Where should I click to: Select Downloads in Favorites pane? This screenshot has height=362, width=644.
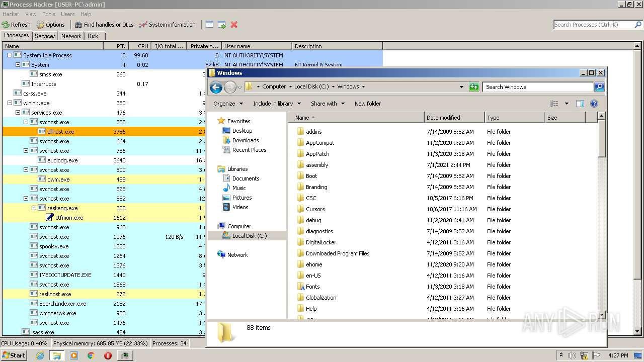246,140
